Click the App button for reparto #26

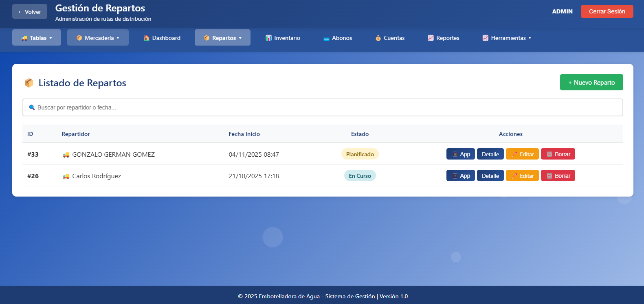460,176
